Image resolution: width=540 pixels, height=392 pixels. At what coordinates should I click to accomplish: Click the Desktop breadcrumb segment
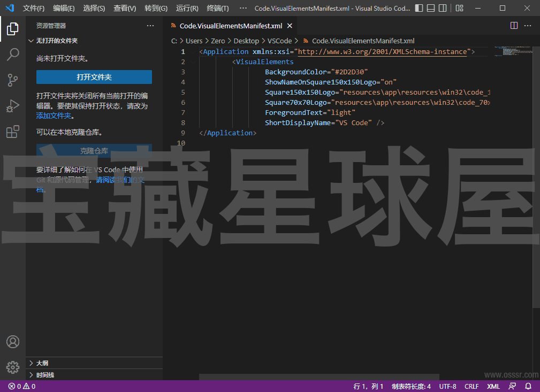246,41
